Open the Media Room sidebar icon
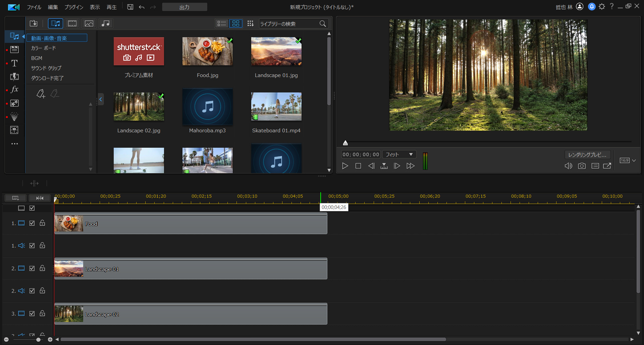 [x=14, y=36]
